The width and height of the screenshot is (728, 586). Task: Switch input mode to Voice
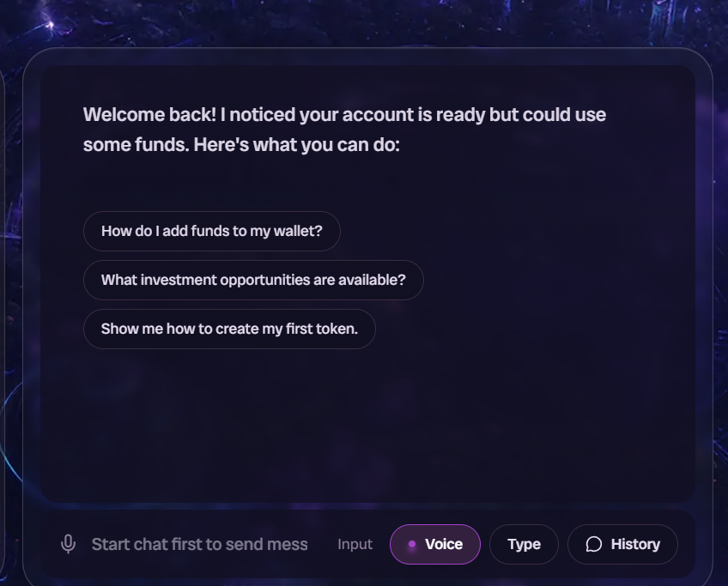(434, 544)
